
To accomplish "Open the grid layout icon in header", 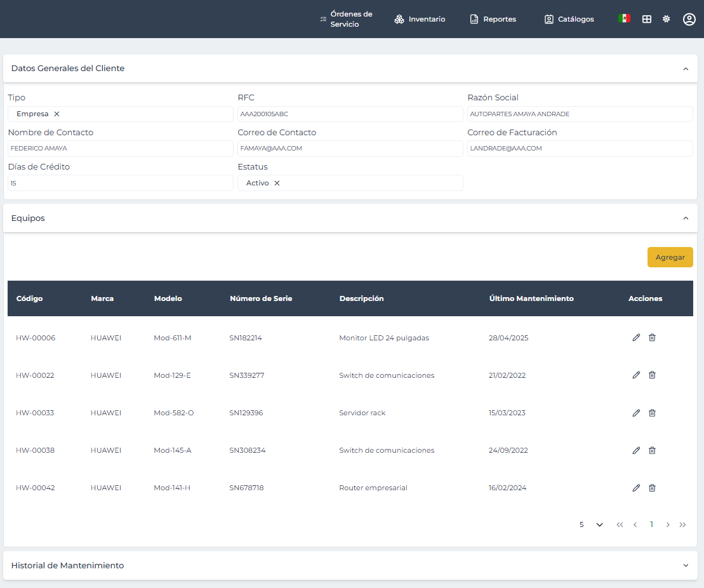I will [x=647, y=19].
